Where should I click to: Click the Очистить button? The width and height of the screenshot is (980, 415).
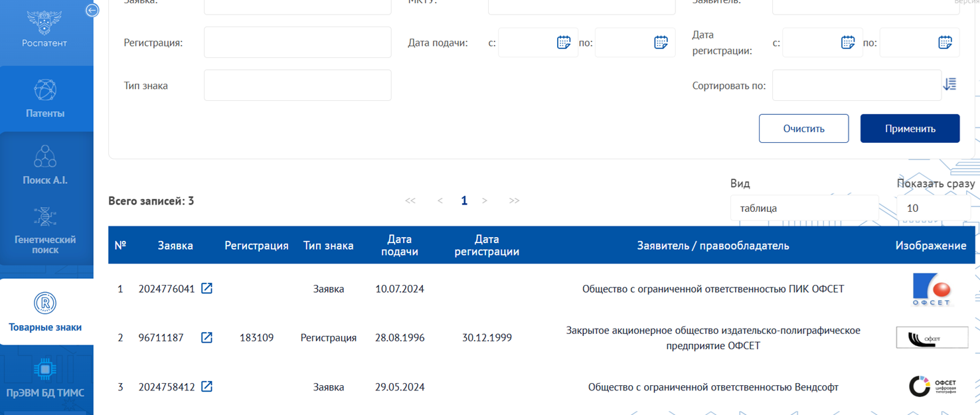[x=803, y=128]
